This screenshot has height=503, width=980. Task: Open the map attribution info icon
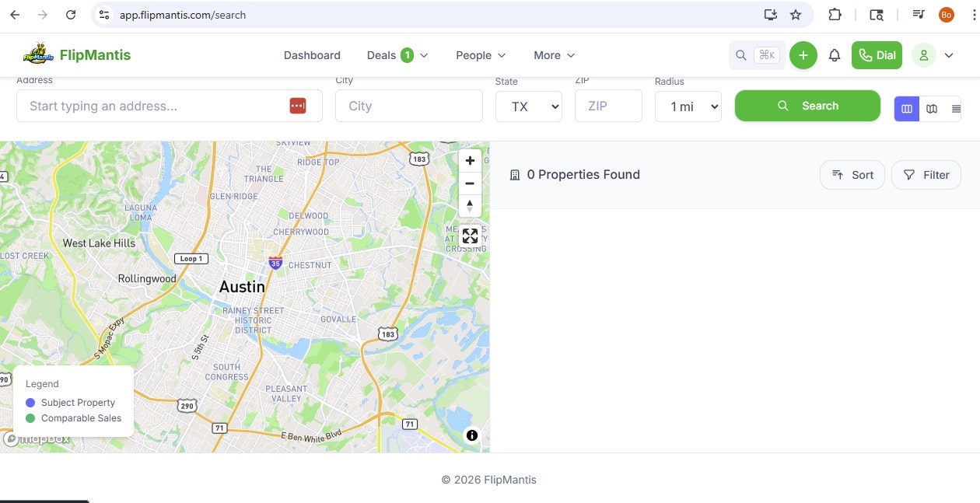pyautogui.click(x=471, y=435)
